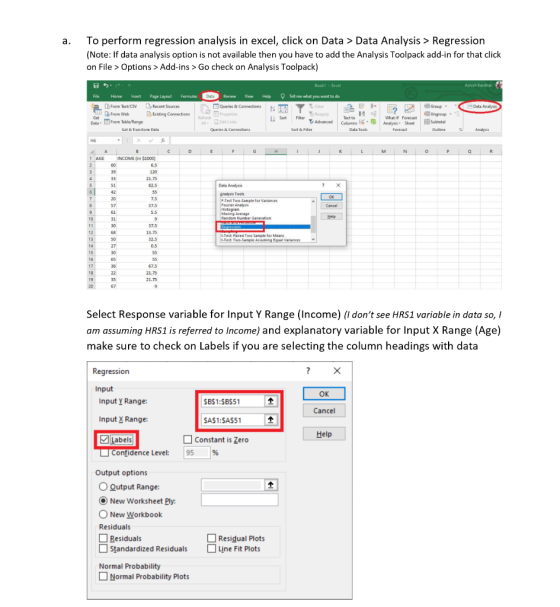
Task: Click the Analysis Tools list scroll-up arrow
Action: click(x=313, y=201)
